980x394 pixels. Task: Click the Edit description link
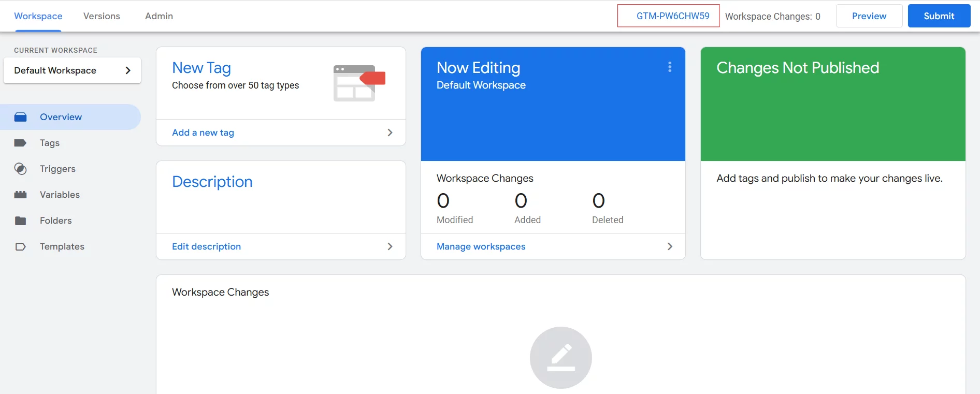[x=206, y=246]
